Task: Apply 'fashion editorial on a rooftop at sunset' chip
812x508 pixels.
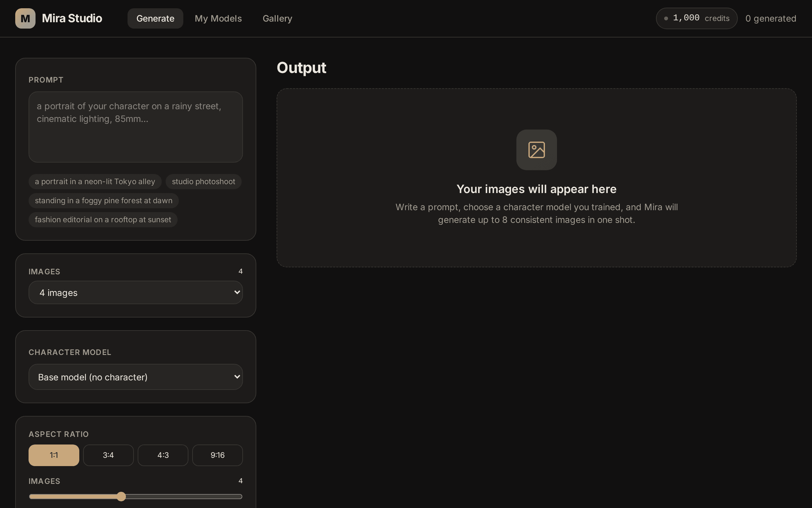Action: pyautogui.click(x=103, y=220)
